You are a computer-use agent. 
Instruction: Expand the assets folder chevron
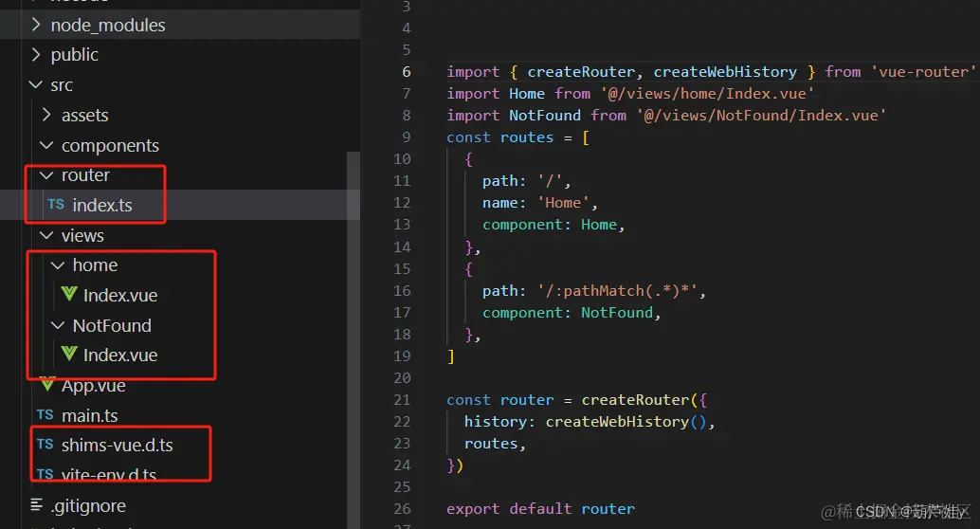coord(46,115)
